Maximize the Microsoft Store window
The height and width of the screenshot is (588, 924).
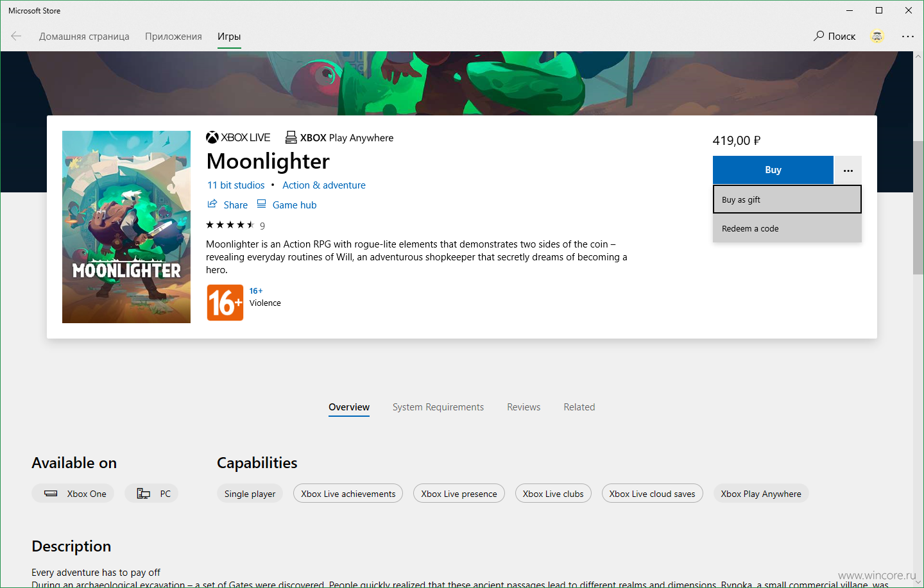pyautogui.click(x=879, y=10)
